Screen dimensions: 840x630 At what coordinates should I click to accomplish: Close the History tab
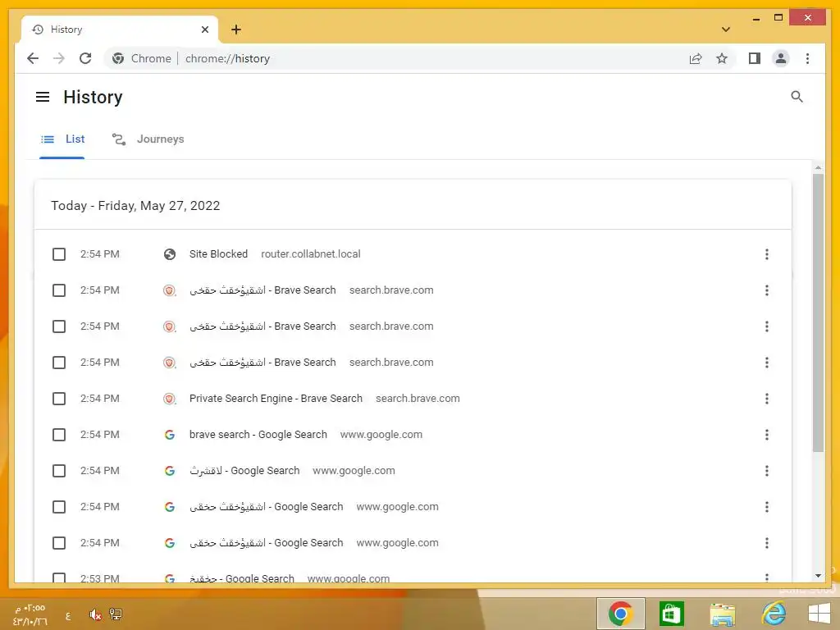point(204,30)
